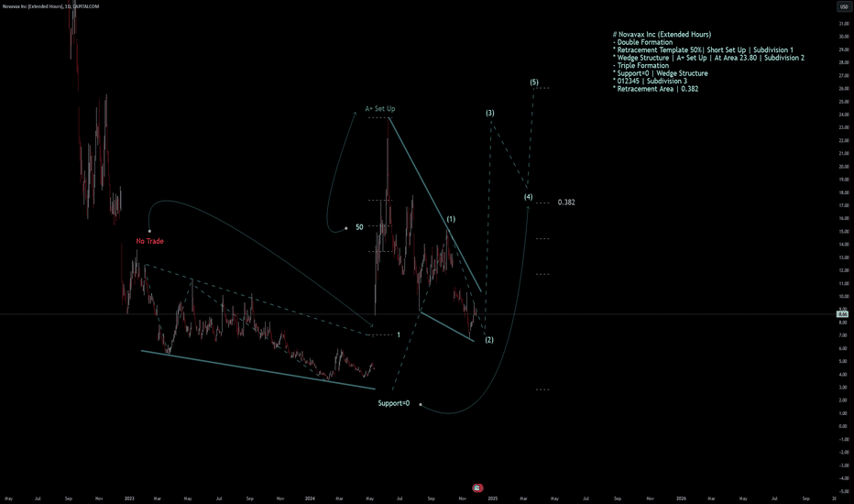Select the wave label "(4)"
This screenshot has width=854, height=504.
pos(529,197)
